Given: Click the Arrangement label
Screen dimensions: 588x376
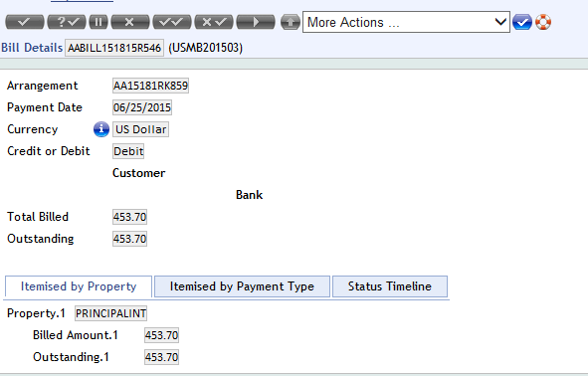Looking at the screenshot, I should coord(43,86).
